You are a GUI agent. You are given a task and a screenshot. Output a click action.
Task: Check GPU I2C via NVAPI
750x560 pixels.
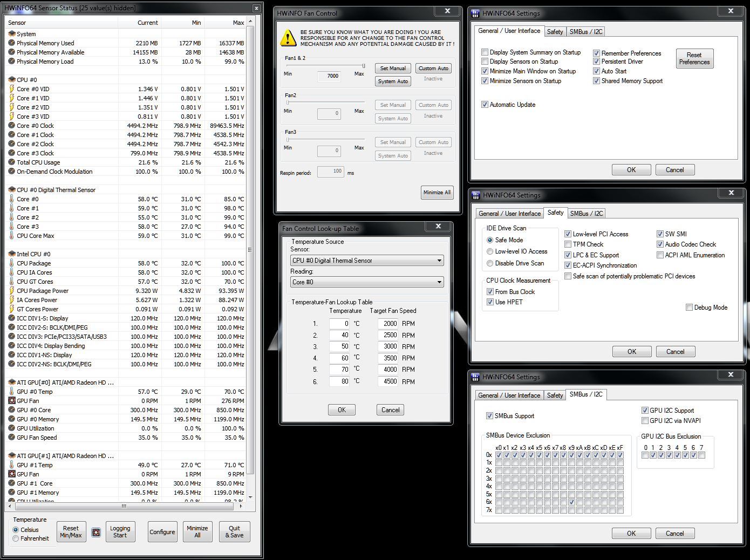(x=645, y=421)
